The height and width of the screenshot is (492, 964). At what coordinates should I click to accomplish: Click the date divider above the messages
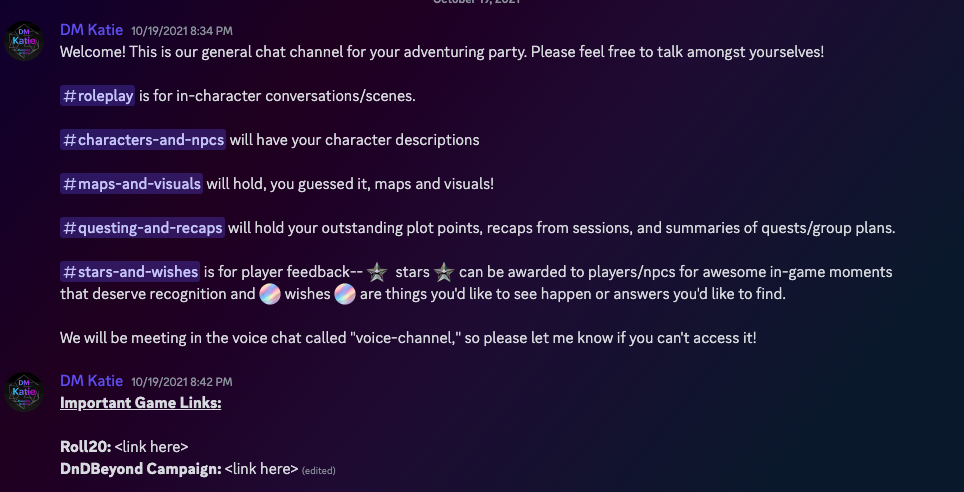(x=482, y=2)
